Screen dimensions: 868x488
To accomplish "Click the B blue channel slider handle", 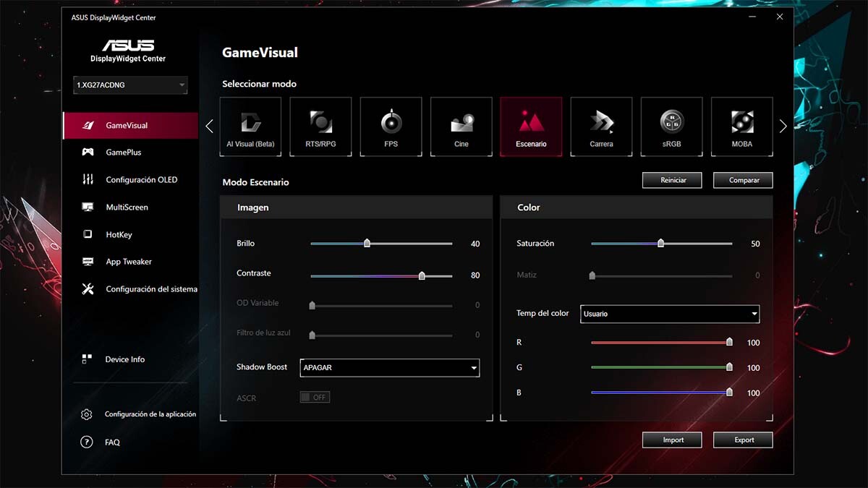I will (729, 393).
